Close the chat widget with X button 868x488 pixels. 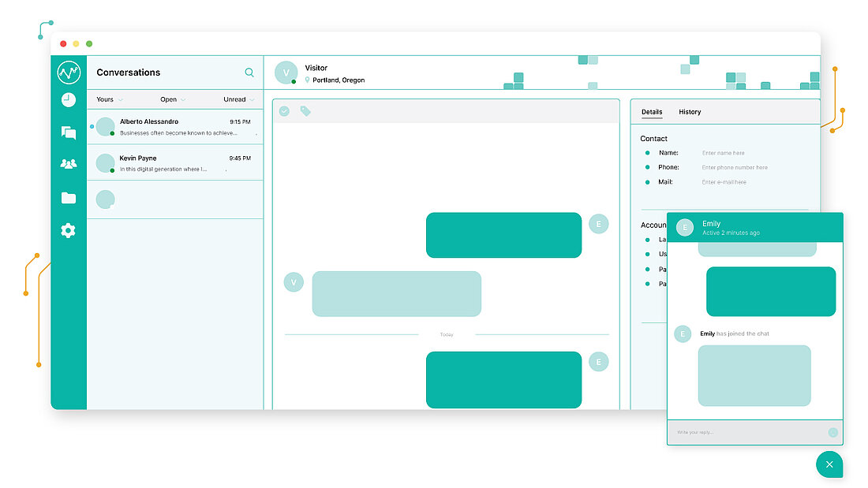(x=829, y=464)
